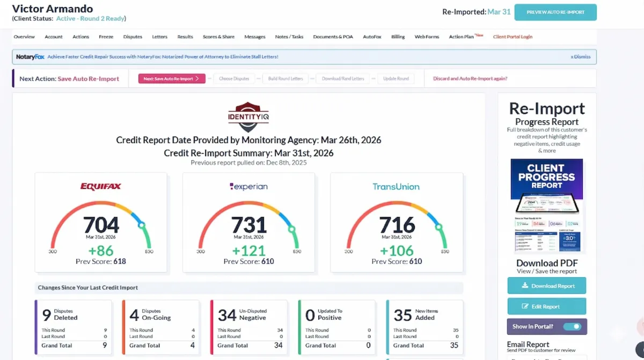Click the +121 Experian score change

click(248, 251)
